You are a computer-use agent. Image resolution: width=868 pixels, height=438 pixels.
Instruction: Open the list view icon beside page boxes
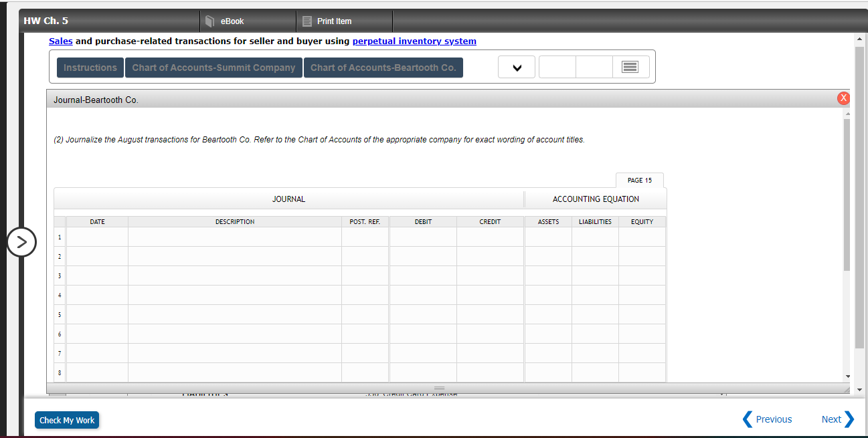(x=630, y=66)
